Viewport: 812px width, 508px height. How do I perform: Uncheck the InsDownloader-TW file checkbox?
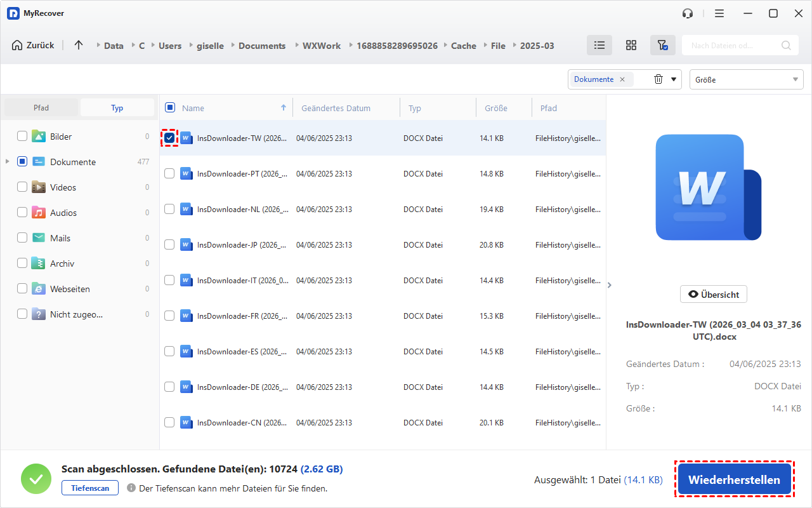coord(169,137)
